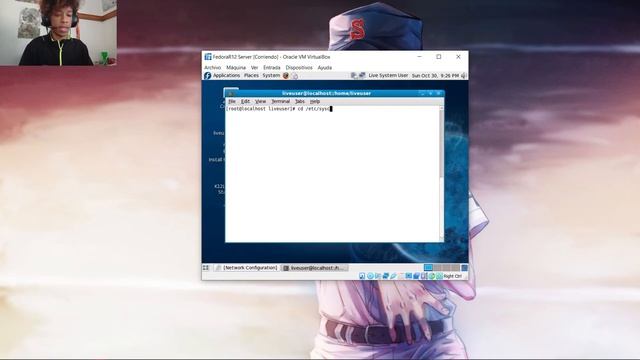Open the terminal File menu
This screenshot has width=640, height=360.
pos(232,101)
